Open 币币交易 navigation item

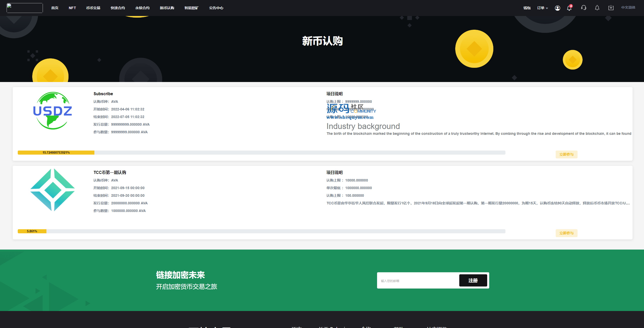[x=93, y=8]
